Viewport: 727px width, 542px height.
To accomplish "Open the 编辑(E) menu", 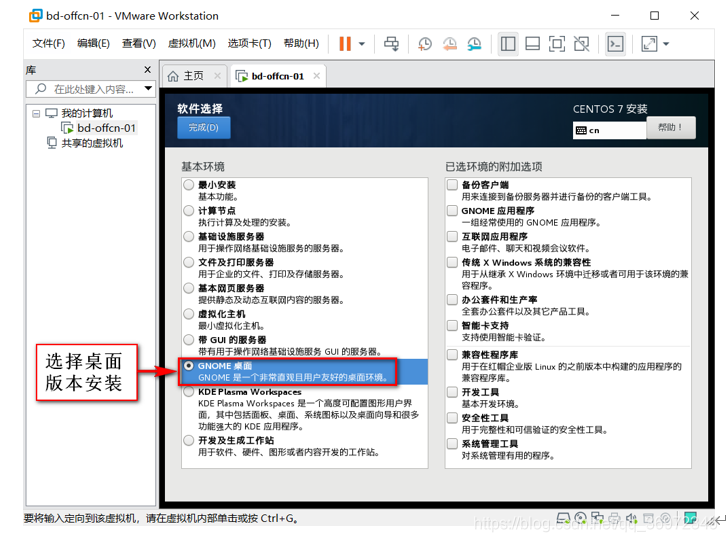I will click(93, 44).
